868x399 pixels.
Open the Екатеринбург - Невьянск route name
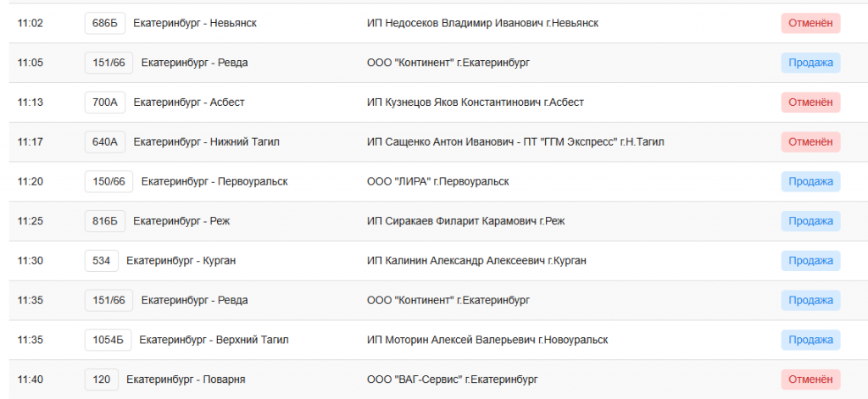[195, 23]
